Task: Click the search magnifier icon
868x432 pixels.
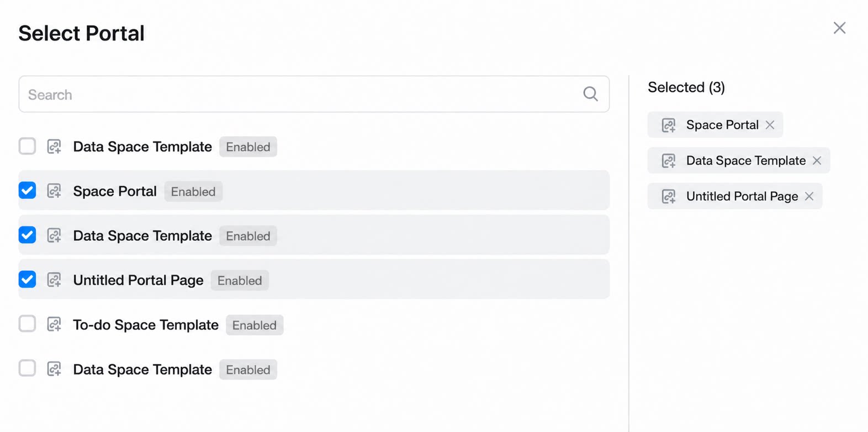Action: [590, 94]
